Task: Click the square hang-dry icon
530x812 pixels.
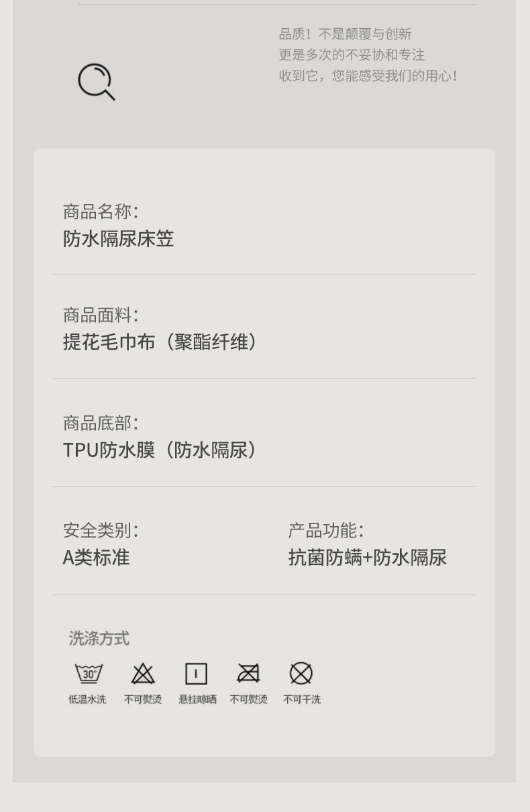Action: pyautogui.click(x=196, y=673)
